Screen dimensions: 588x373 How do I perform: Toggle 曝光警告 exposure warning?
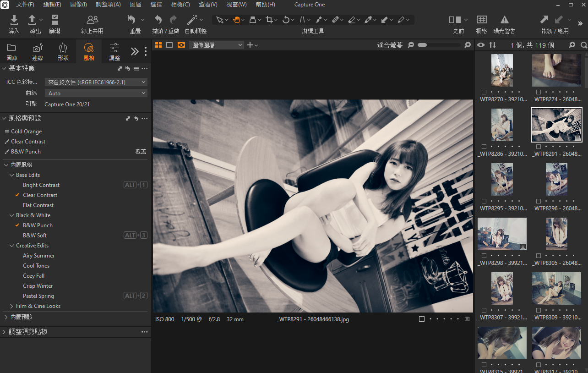click(x=504, y=20)
